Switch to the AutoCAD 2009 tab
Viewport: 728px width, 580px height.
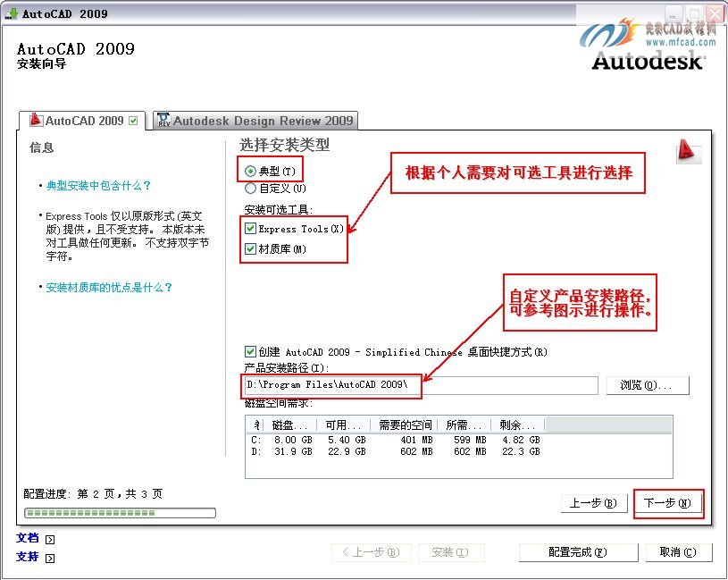tap(82, 121)
